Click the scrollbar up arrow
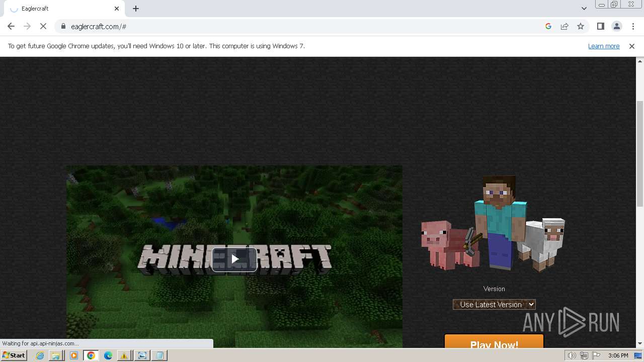This screenshot has height=362, width=644. click(x=640, y=61)
